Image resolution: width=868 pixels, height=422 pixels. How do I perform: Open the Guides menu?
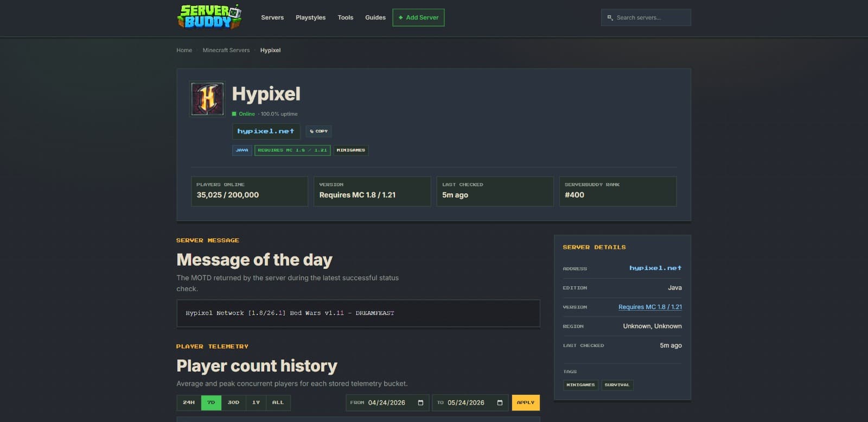click(x=375, y=17)
